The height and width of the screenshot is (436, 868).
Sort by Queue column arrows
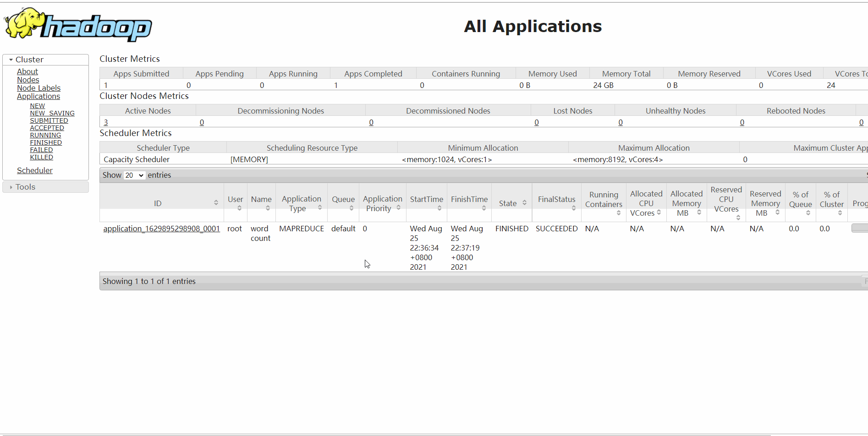tap(352, 208)
